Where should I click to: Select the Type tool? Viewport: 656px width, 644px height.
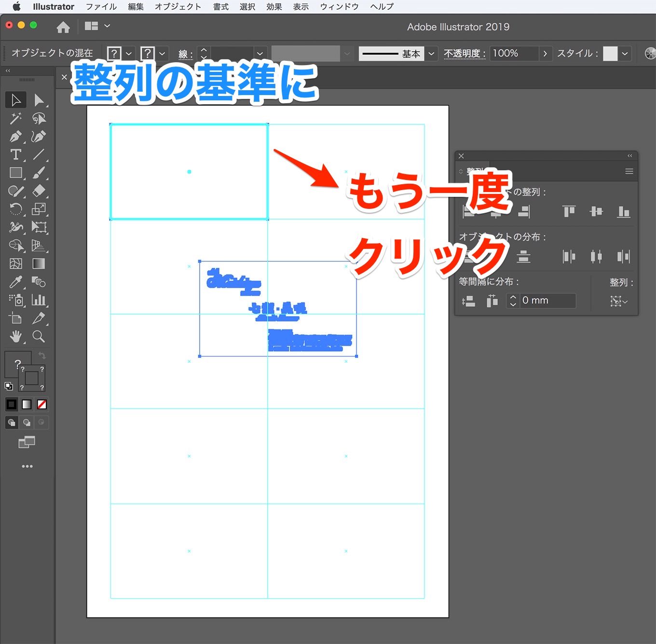pyautogui.click(x=16, y=154)
